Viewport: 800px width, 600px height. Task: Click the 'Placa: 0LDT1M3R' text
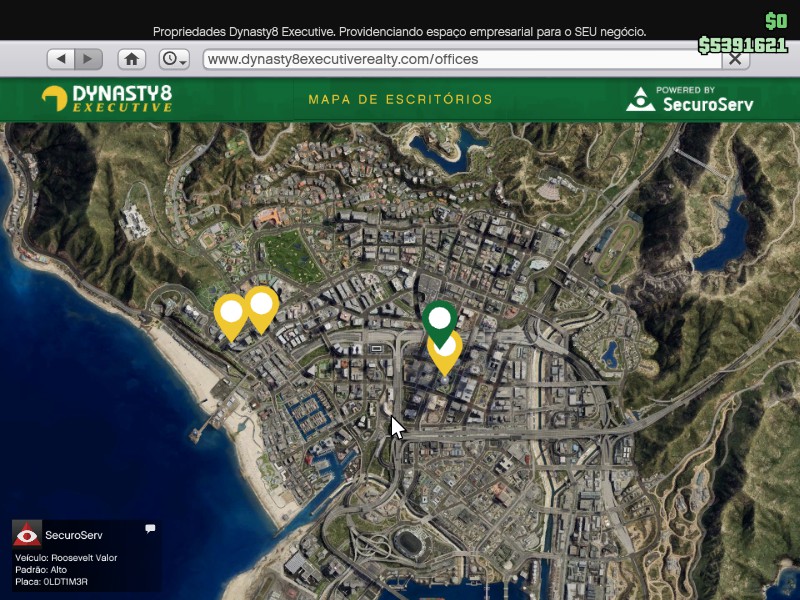tap(52, 582)
